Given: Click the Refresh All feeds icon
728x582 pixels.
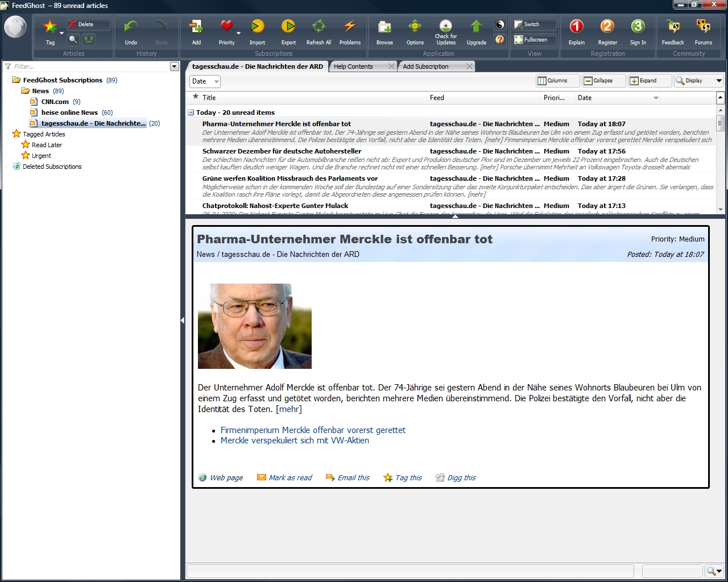Looking at the screenshot, I should pyautogui.click(x=318, y=27).
